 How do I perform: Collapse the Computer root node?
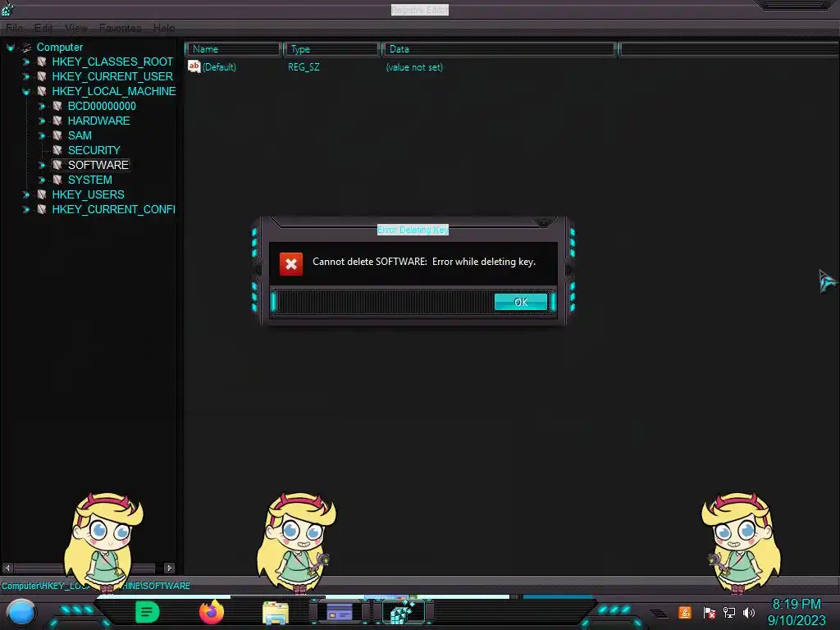[10, 47]
